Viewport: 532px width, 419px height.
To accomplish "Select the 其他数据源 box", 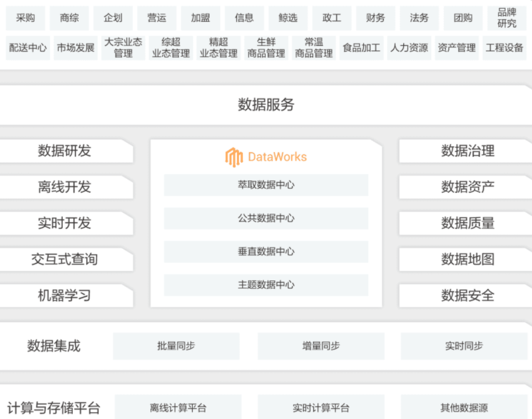I will pos(464,408).
